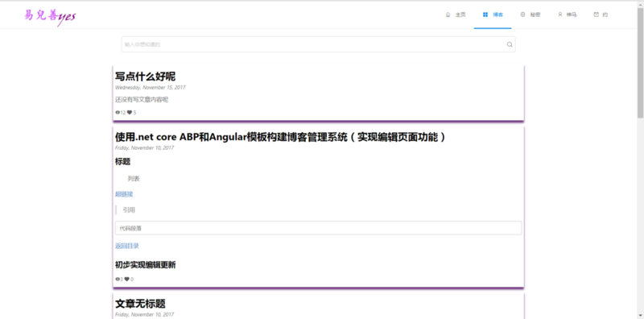This screenshot has width=644, height=319.
Task: Click the 代码段落 code block
Action: pos(318,228)
